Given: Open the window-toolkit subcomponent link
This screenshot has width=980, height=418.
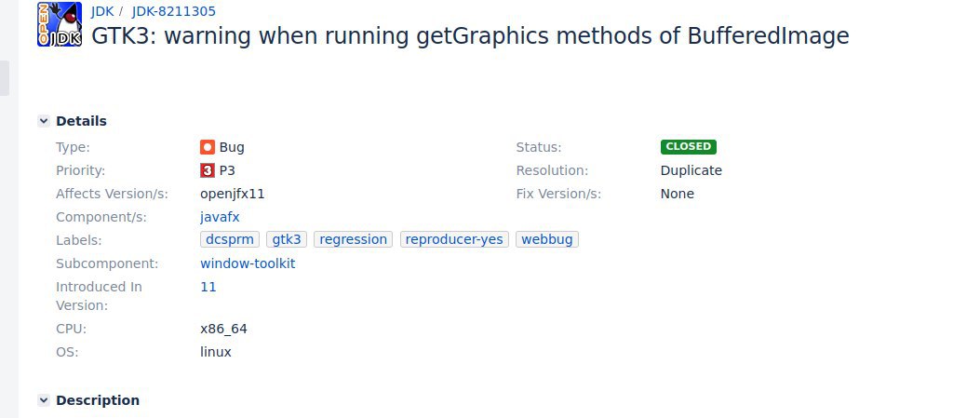Looking at the screenshot, I should click(x=248, y=263).
